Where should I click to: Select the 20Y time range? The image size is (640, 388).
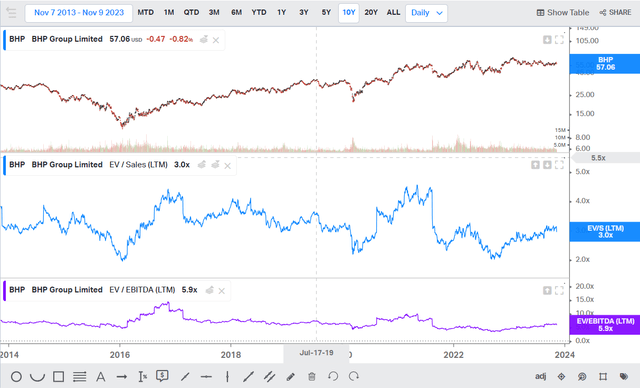coord(371,13)
